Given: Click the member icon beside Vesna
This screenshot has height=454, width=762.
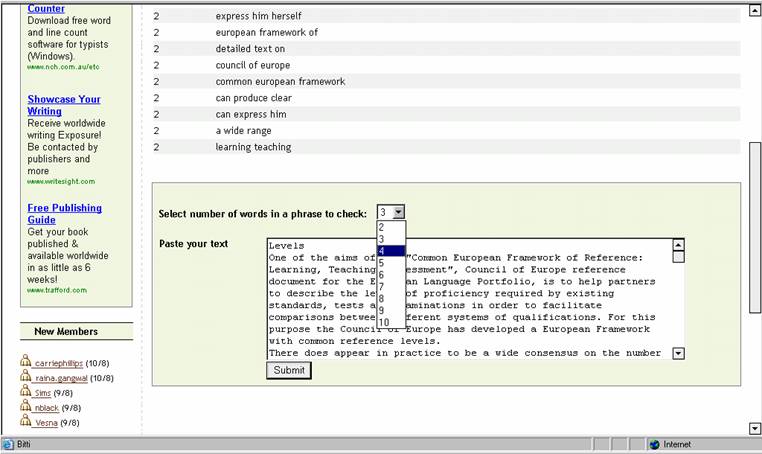Looking at the screenshot, I should coord(26,420).
